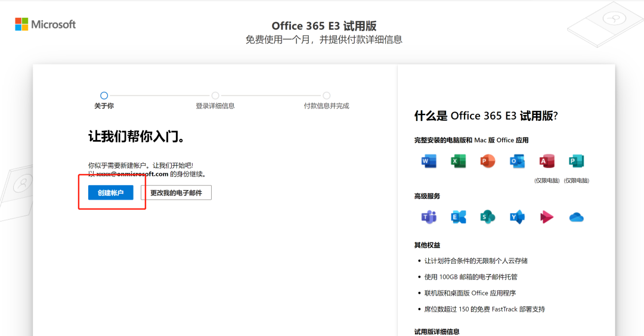This screenshot has width=644, height=336.
Task: Click the 登录详细信息 step label
Action: click(215, 106)
